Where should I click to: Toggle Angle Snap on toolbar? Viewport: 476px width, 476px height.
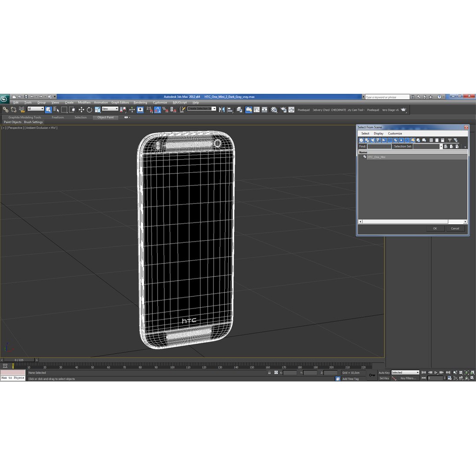coord(157,110)
